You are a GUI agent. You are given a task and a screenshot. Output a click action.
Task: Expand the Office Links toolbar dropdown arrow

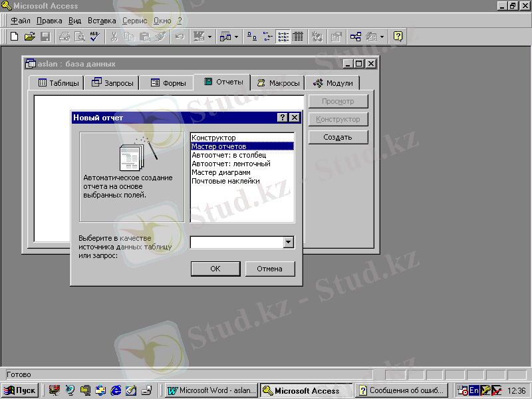(x=210, y=37)
